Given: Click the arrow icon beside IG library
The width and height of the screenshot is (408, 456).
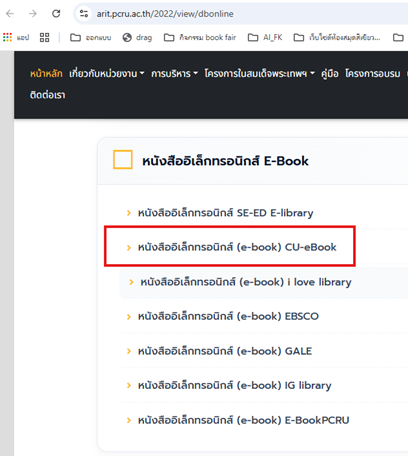Looking at the screenshot, I should pos(129,386).
